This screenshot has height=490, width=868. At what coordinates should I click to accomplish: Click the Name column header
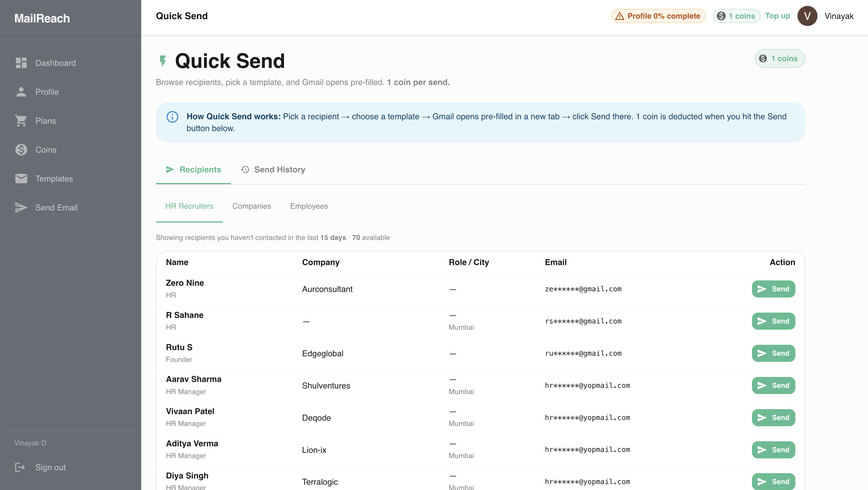click(x=177, y=262)
